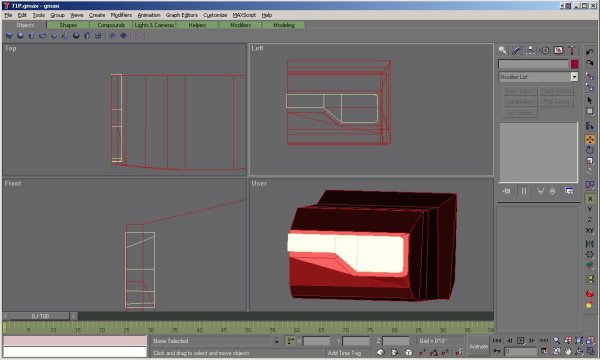The image size is (600, 360).
Task: Open the Graph Editors menu
Action: 182,15
